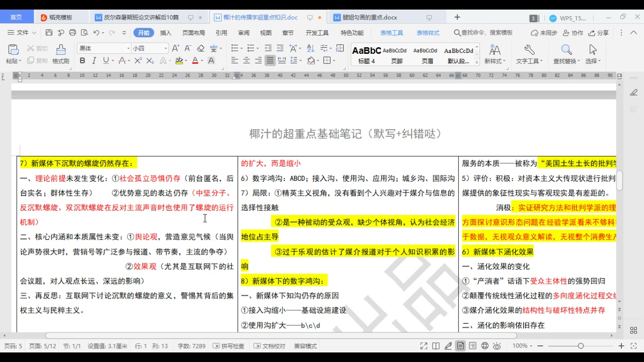Expand the font color dropdown arrow
This screenshot has width=644, height=362.
202,61
